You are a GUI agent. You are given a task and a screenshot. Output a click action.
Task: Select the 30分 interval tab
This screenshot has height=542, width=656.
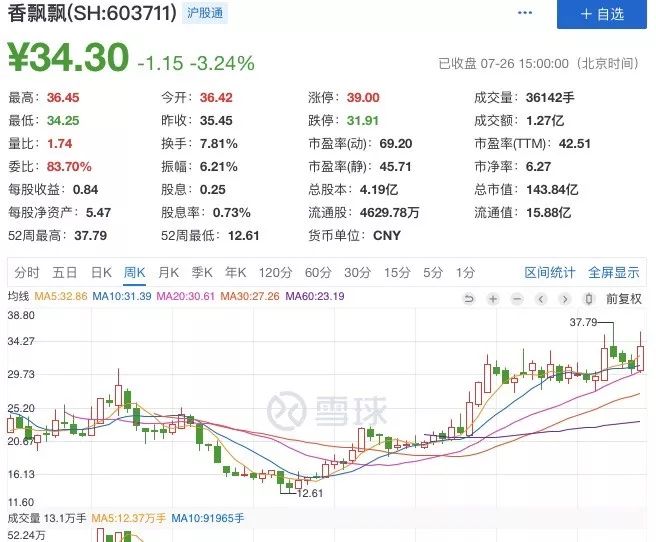point(357,273)
